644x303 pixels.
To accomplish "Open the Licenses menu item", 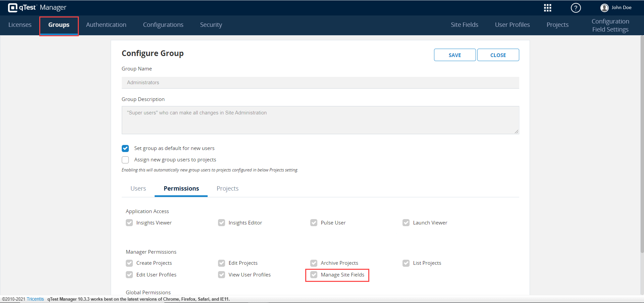I will (x=20, y=25).
